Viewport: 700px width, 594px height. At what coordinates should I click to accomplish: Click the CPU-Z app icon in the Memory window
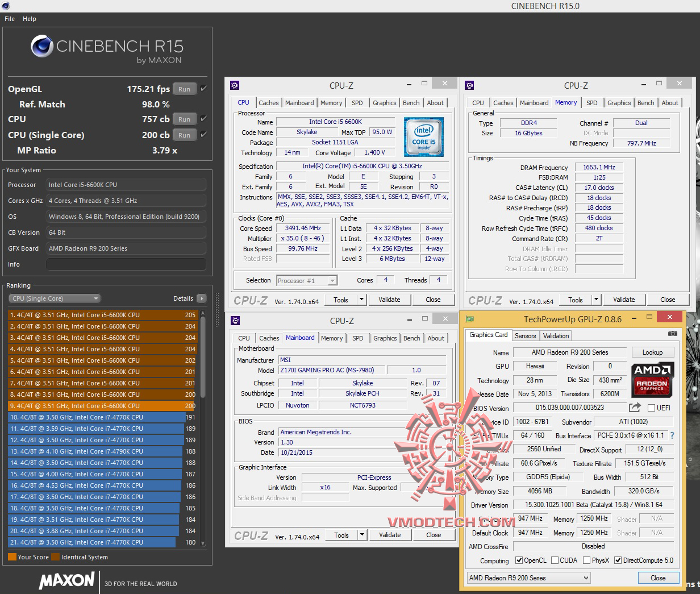(469, 85)
